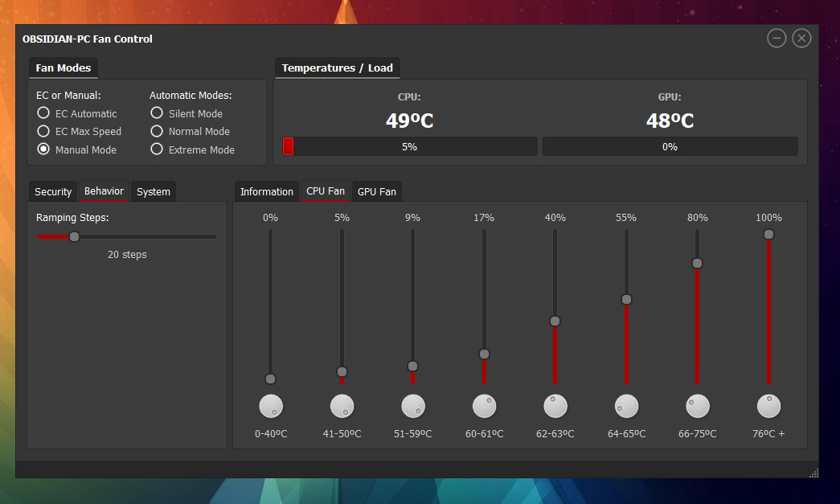Click the rotary knob for 41-50ºC range
Viewport: 840px width, 504px height.
click(342, 407)
